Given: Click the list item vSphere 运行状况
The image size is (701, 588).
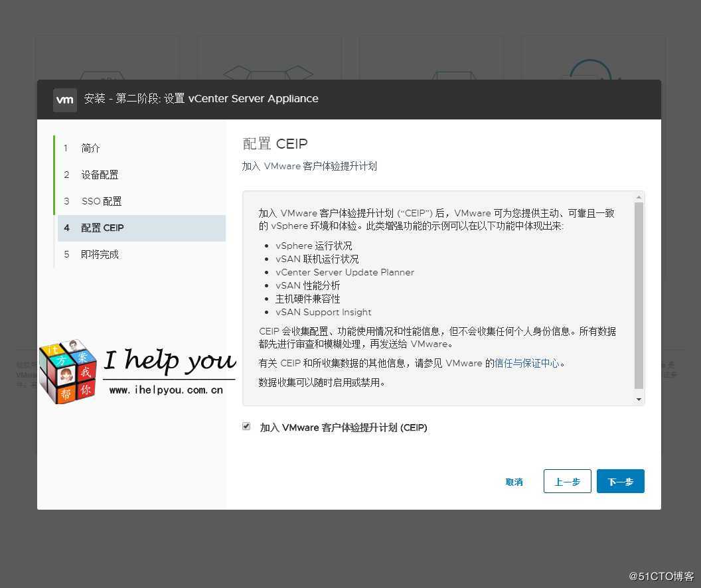Looking at the screenshot, I should pos(313,246).
